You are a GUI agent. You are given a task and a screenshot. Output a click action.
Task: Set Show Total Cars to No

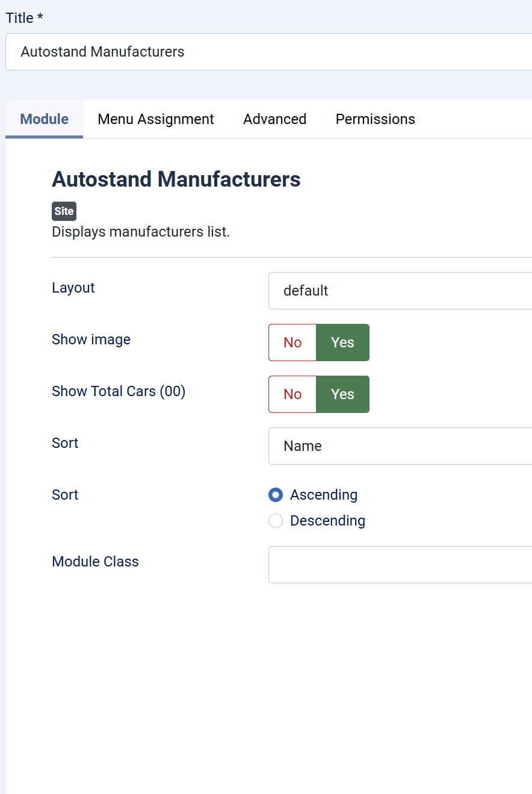pos(292,394)
